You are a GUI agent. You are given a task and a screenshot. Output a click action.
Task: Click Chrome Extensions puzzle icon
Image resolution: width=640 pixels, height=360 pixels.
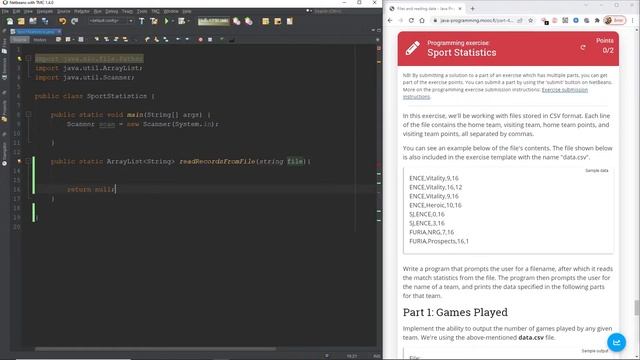597,20
